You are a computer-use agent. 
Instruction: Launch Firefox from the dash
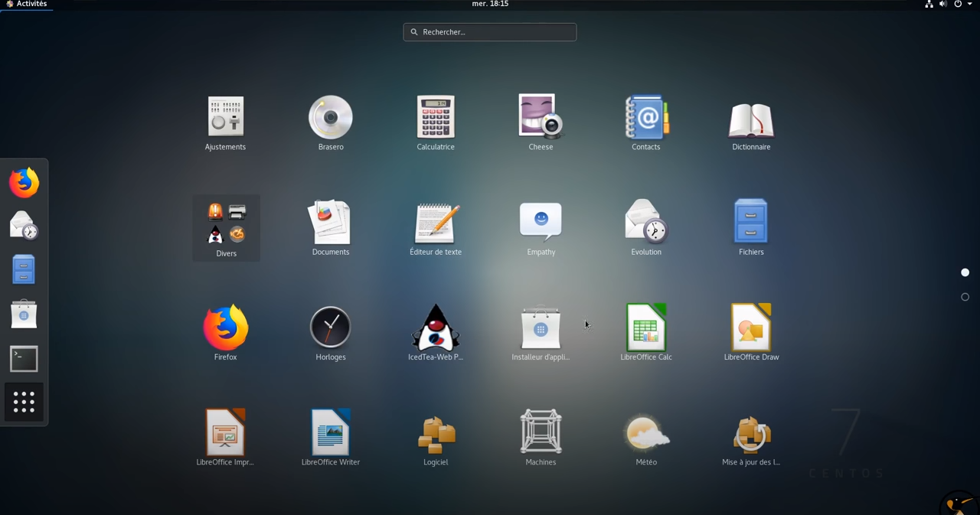pos(24,183)
